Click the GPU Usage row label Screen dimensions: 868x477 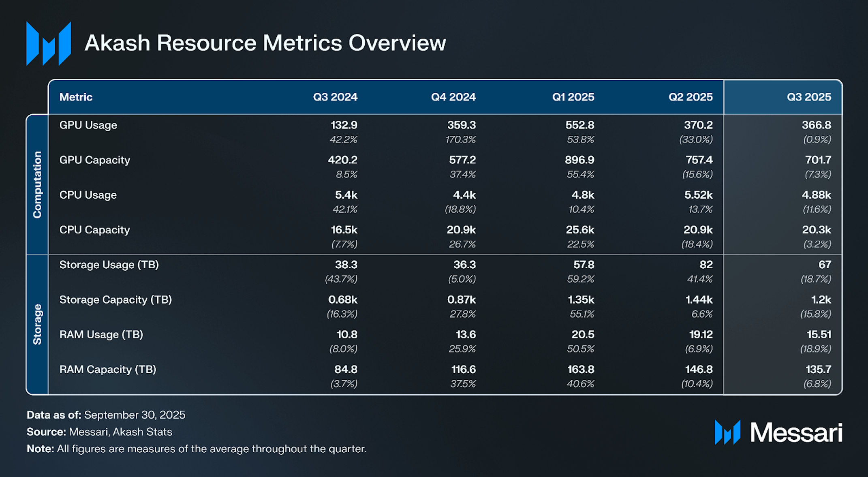tap(88, 125)
